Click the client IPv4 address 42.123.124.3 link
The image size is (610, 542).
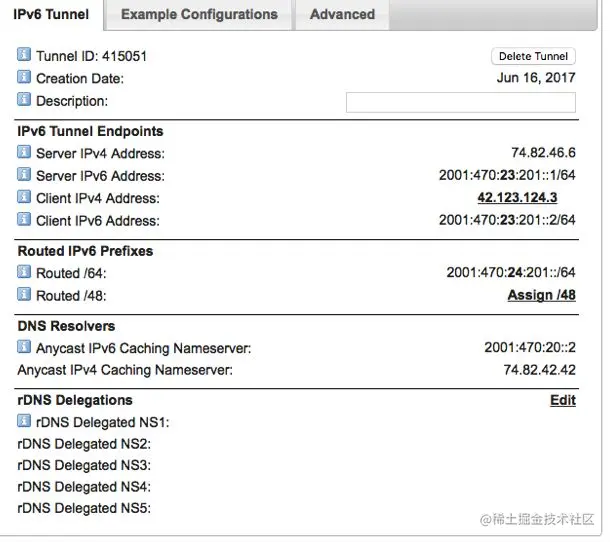click(517, 197)
